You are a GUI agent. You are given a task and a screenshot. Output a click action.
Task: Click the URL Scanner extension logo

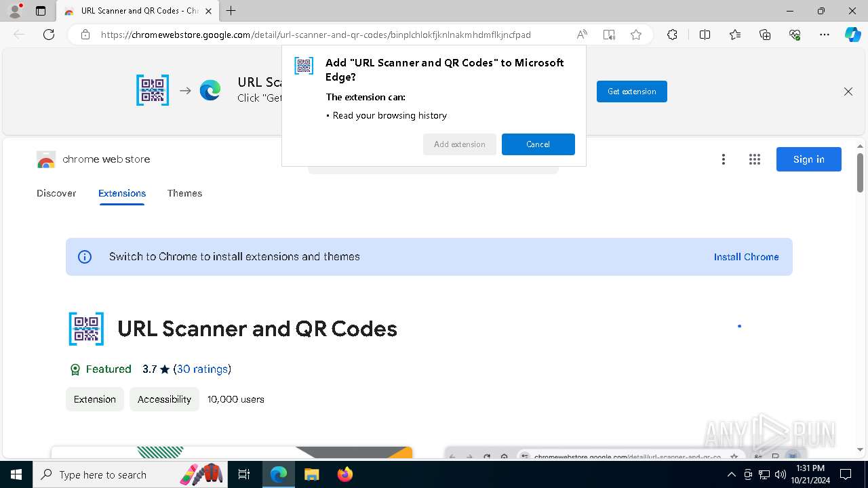(x=86, y=329)
